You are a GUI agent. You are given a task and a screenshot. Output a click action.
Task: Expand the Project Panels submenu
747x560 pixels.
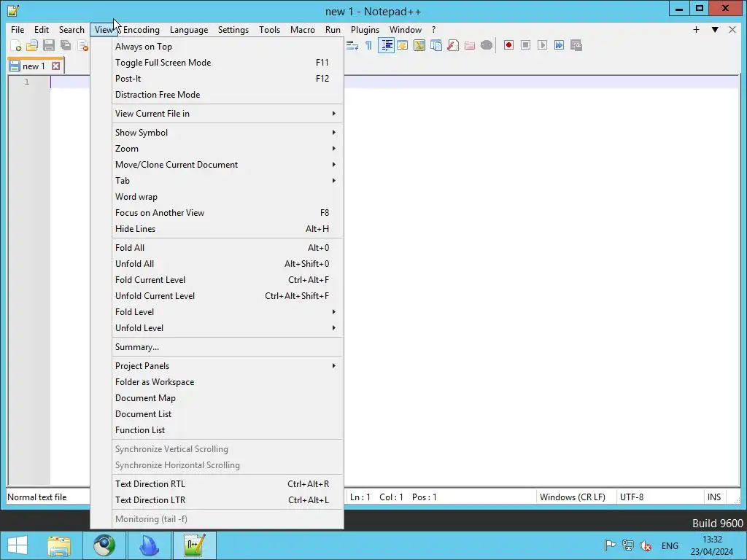(x=228, y=366)
